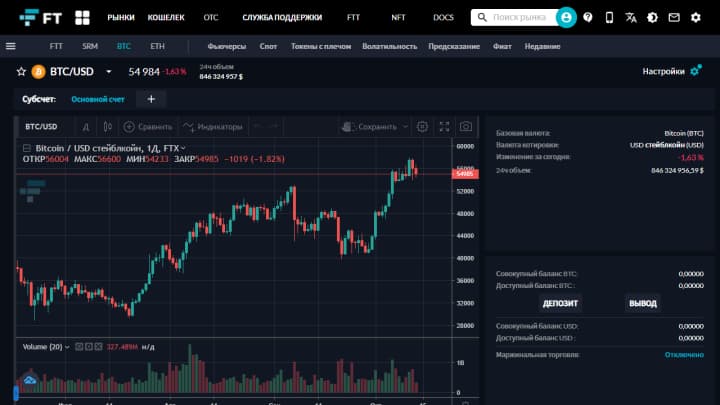Click the redo arrow in chart toolbar

[274, 126]
